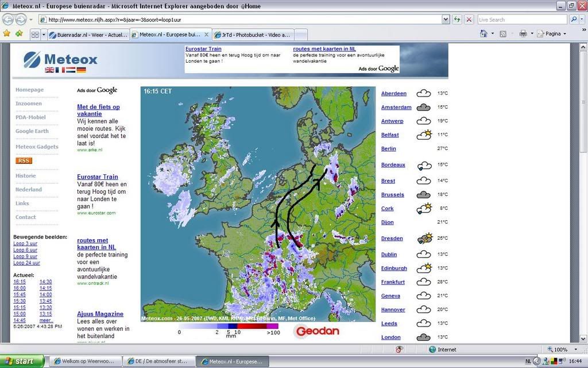588x368 pixels.
Task: Open the Eurostar Train banner ad link
Action: (203, 49)
